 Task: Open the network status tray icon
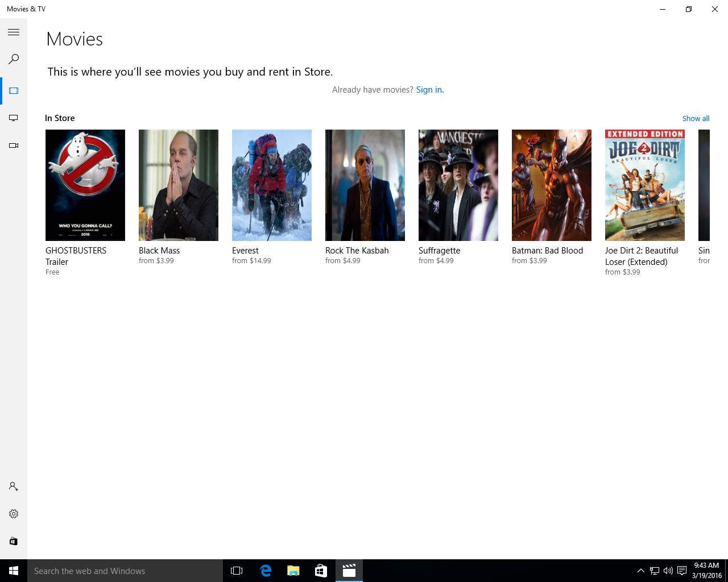coord(655,571)
